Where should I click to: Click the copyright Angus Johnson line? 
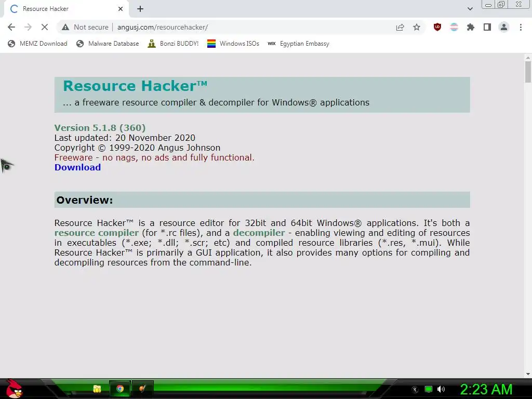(x=137, y=148)
